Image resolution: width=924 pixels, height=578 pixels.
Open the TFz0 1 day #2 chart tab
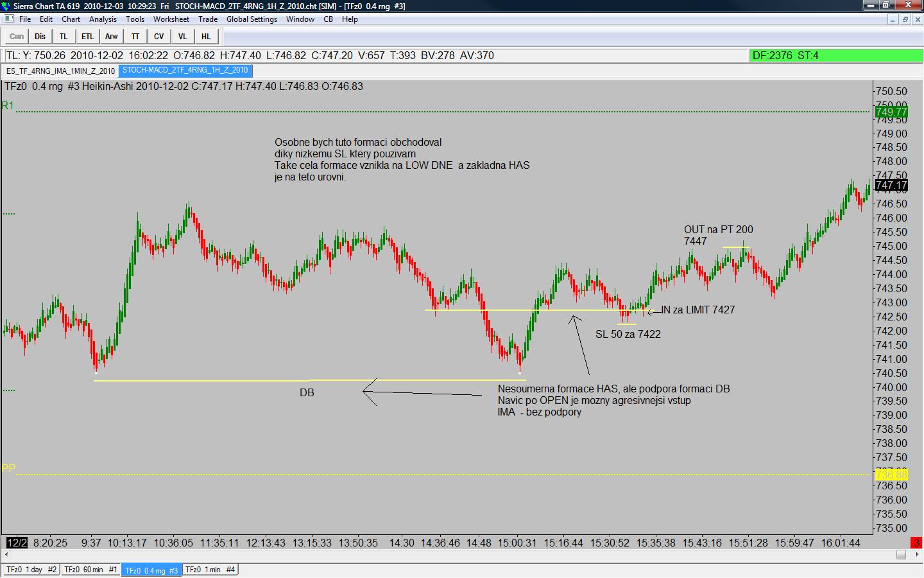pyautogui.click(x=31, y=570)
